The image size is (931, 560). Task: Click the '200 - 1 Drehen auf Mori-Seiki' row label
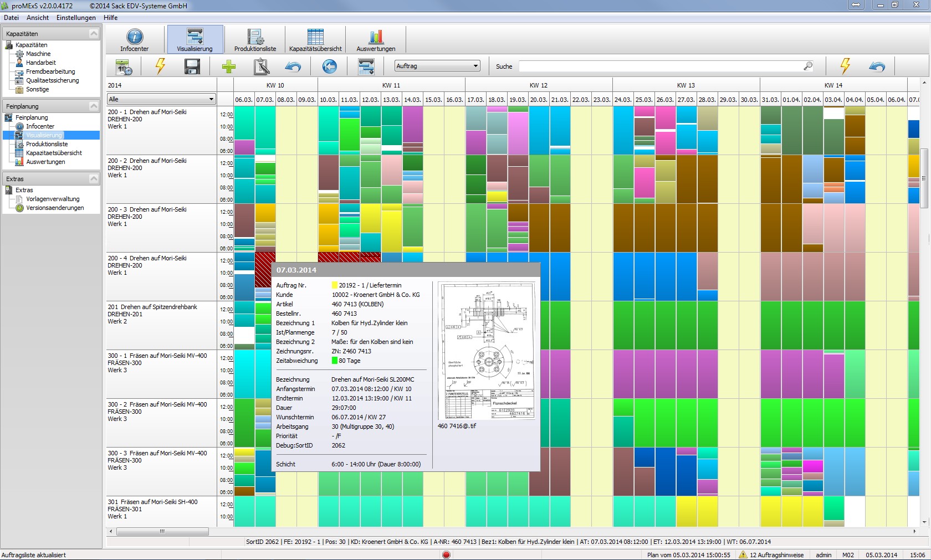(147, 112)
